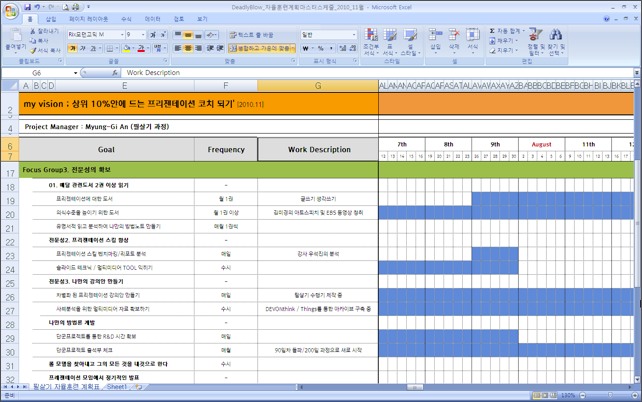Click Save in the Quick Access Toolbar

click(27, 6)
